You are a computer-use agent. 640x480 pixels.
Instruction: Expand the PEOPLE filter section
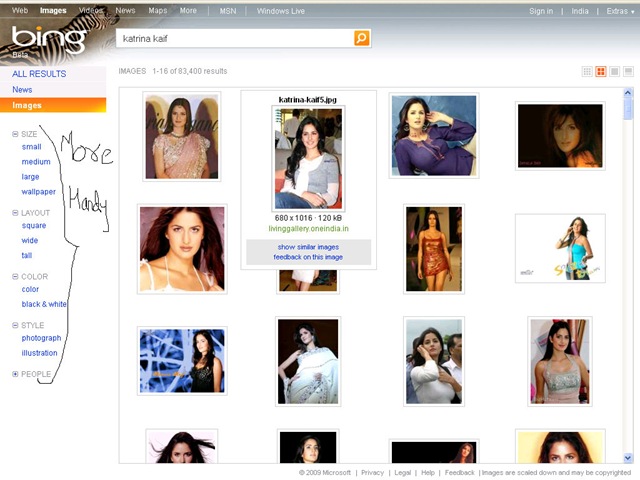click(x=15, y=374)
